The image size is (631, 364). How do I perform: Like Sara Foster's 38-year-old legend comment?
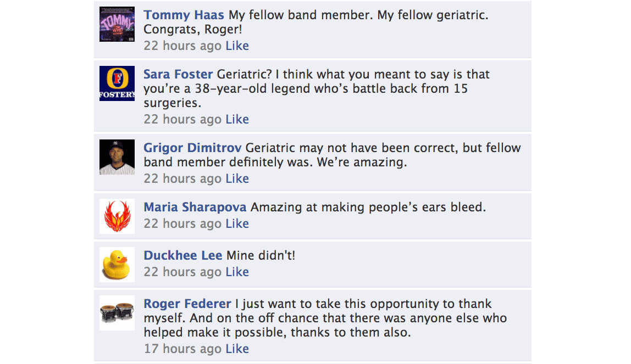click(x=237, y=119)
